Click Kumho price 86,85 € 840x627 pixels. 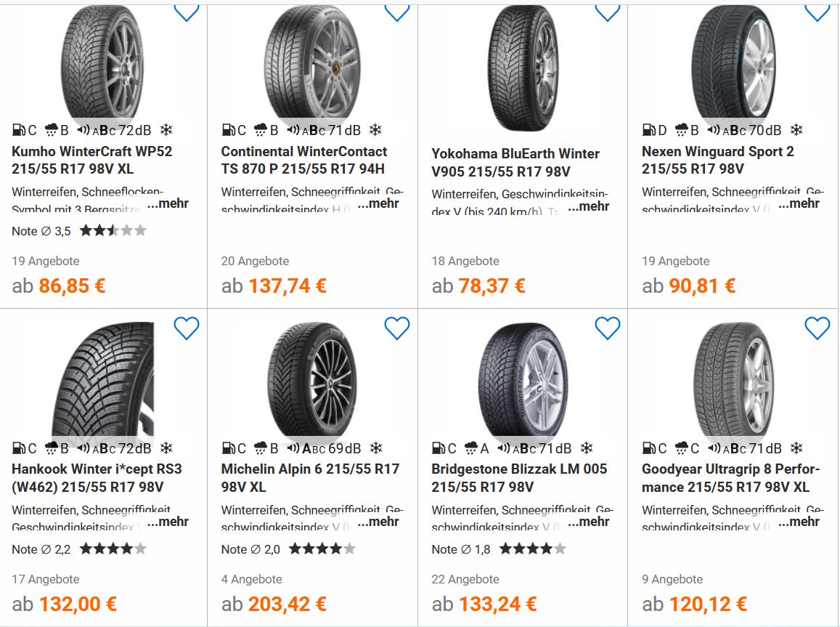click(72, 286)
